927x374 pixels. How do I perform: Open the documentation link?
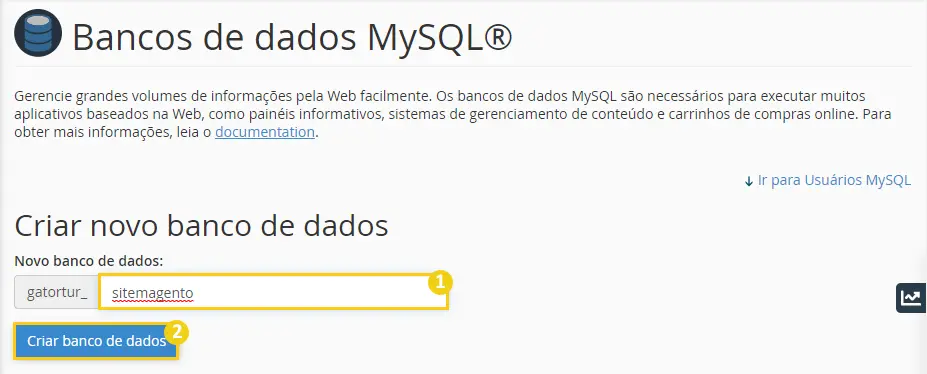pyautogui.click(x=265, y=132)
